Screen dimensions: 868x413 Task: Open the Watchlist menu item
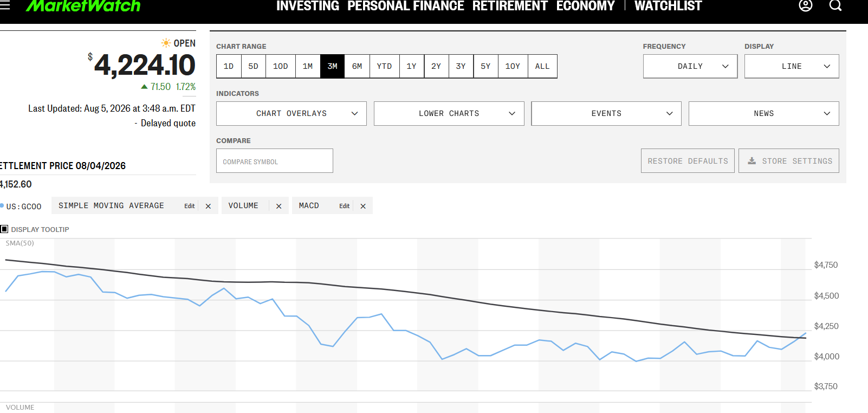pyautogui.click(x=668, y=6)
